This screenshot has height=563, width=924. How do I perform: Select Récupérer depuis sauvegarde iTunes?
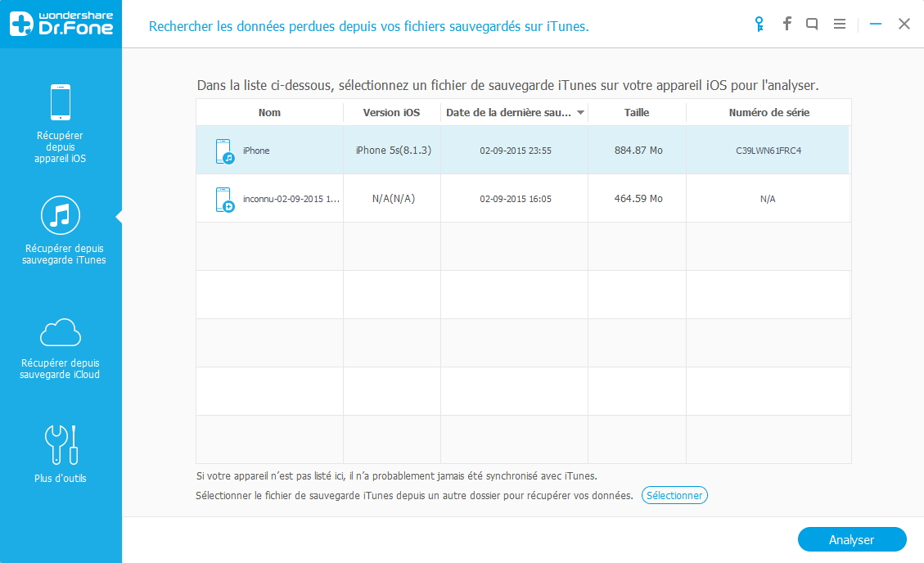(x=60, y=232)
